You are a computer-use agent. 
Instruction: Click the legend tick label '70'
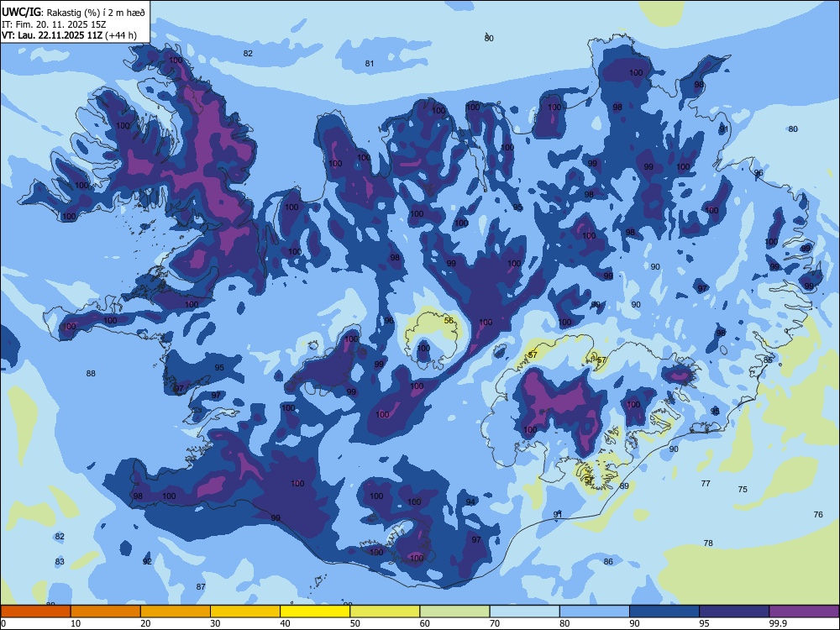495,623
